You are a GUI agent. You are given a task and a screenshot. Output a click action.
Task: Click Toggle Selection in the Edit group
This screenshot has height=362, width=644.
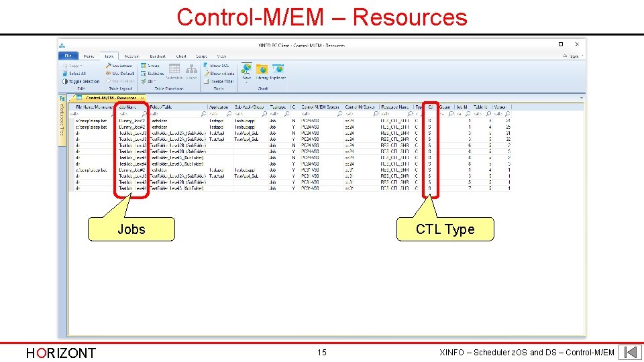click(81, 81)
